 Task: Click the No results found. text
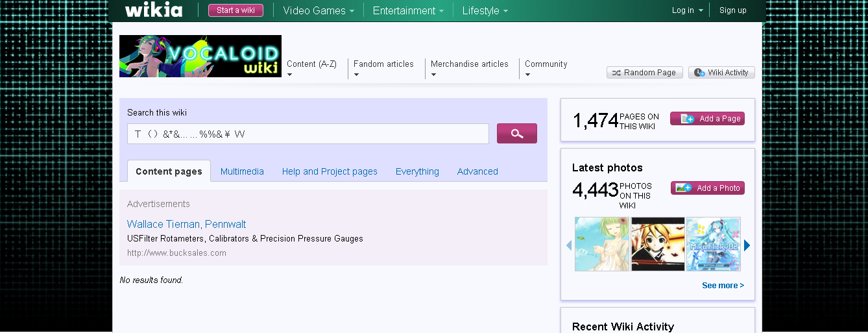click(x=151, y=280)
